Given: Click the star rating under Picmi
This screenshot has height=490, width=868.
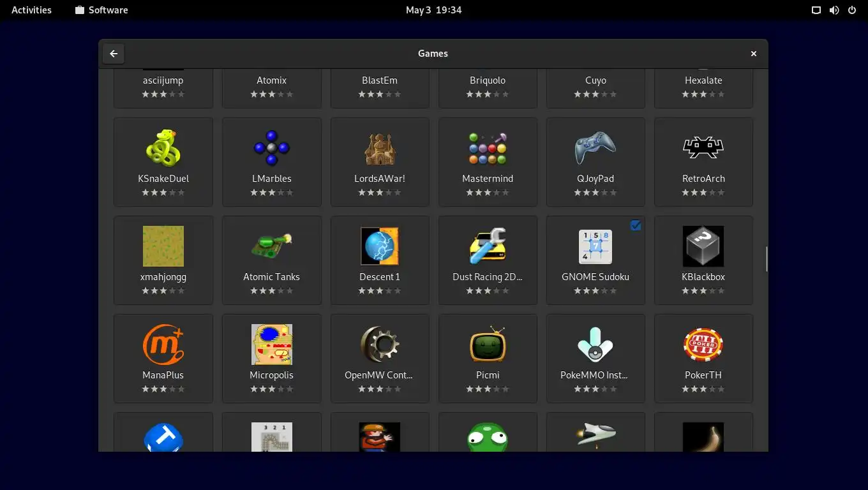Looking at the screenshot, I should coord(488,389).
